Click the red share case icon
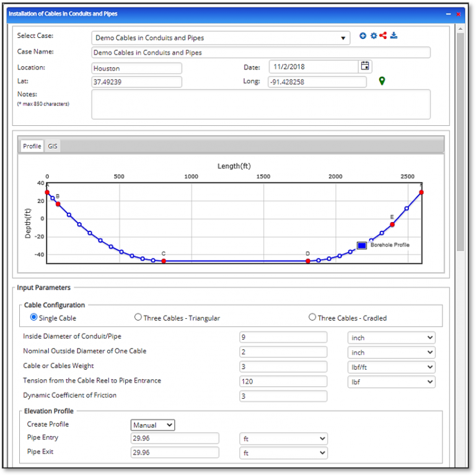This screenshot has height=475, width=476. click(383, 36)
